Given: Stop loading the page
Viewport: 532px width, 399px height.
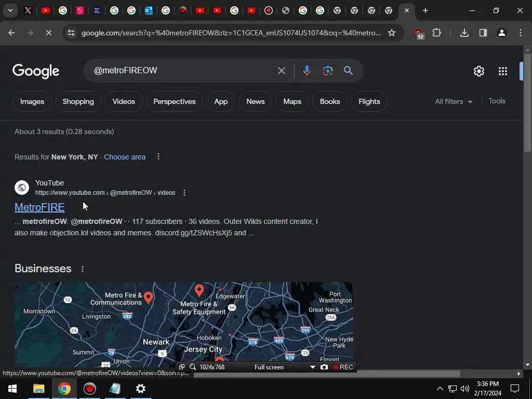Looking at the screenshot, I should tap(48, 33).
